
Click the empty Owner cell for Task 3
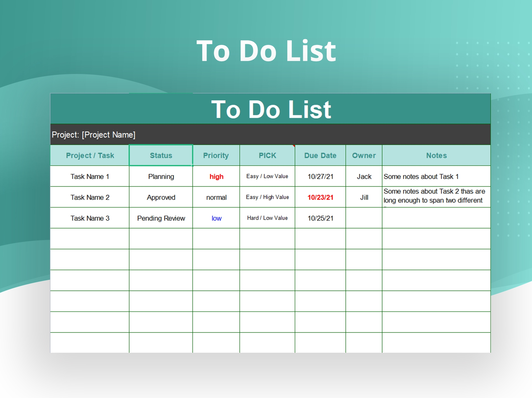point(364,218)
